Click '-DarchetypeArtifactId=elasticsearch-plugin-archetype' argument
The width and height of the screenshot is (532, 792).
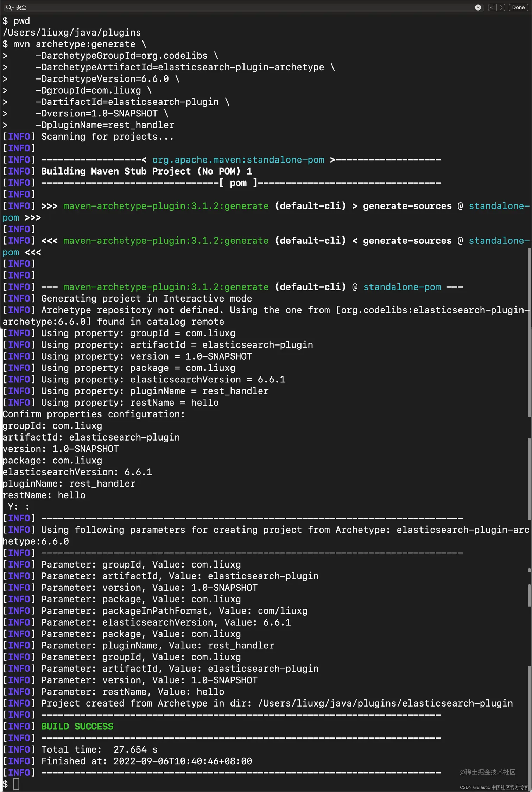180,67
